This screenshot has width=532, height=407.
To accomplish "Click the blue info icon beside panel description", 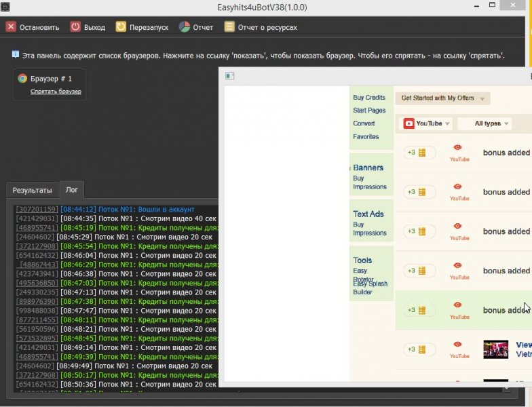I will point(15,54).
